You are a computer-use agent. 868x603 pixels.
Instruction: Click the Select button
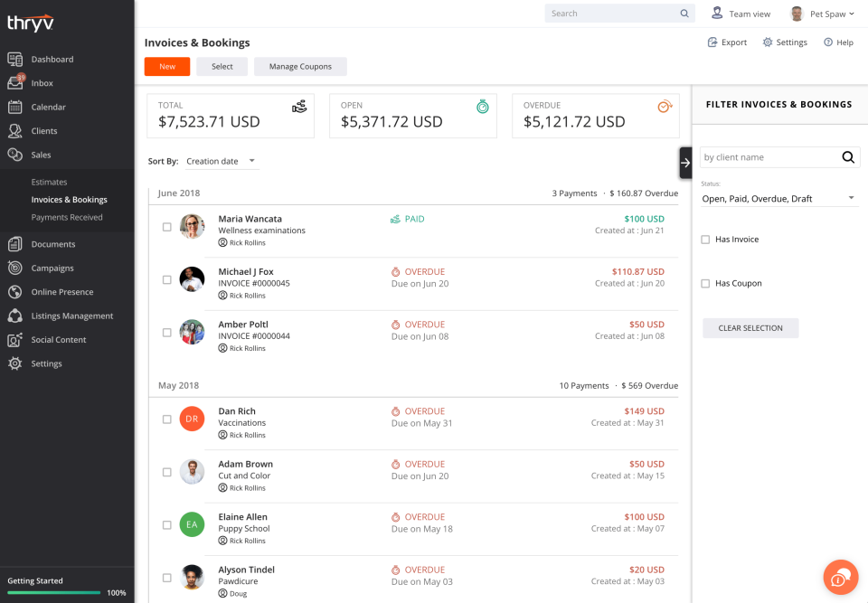coord(222,66)
